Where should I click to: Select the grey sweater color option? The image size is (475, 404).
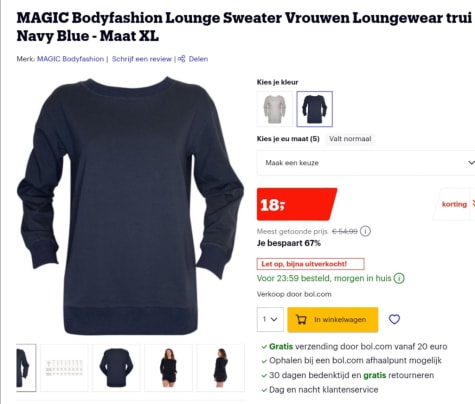275,109
